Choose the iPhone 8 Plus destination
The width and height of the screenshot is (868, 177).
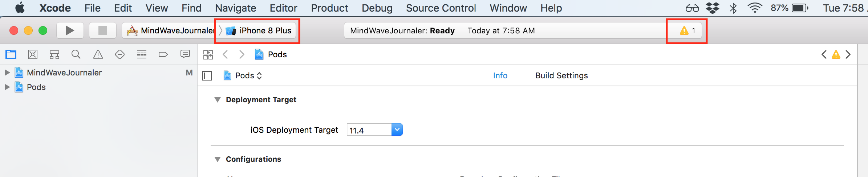pyautogui.click(x=259, y=30)
